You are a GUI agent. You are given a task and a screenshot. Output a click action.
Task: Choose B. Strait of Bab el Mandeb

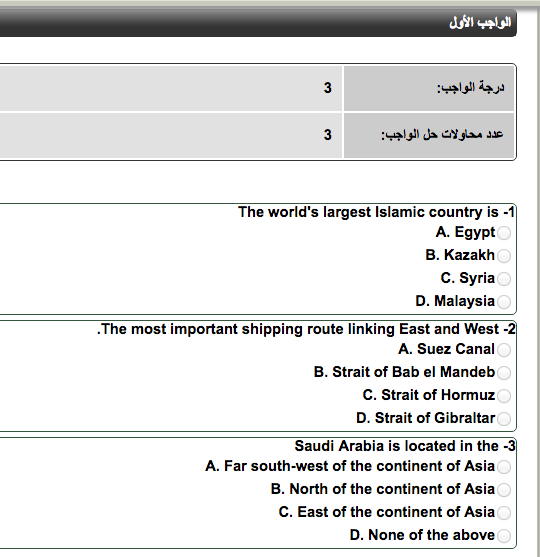coord(504,373)
